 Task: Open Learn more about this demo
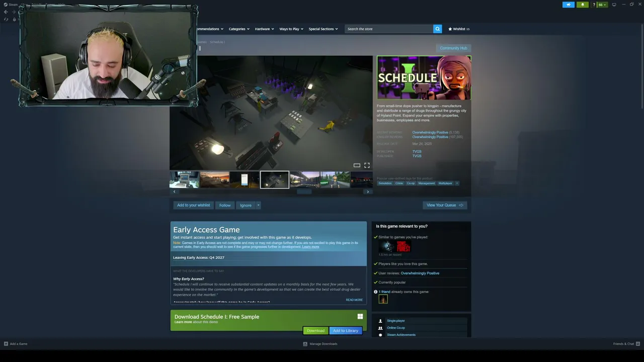183,322
